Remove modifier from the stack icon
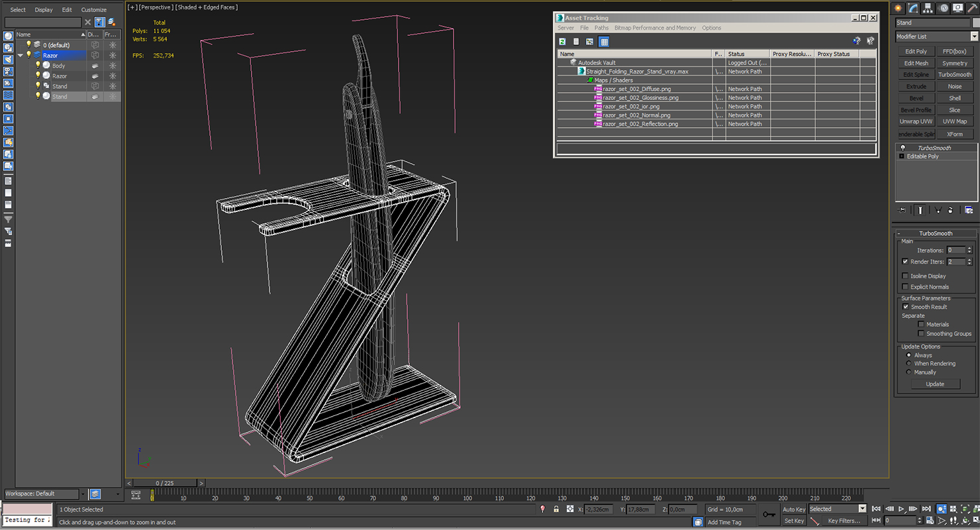 point(950,210)
